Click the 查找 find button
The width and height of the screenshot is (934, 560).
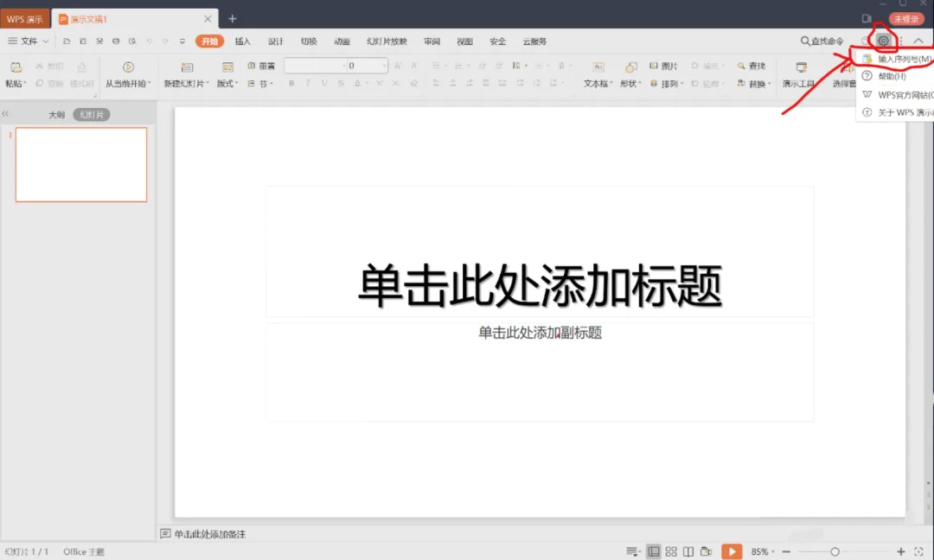[x=752, y=66]
